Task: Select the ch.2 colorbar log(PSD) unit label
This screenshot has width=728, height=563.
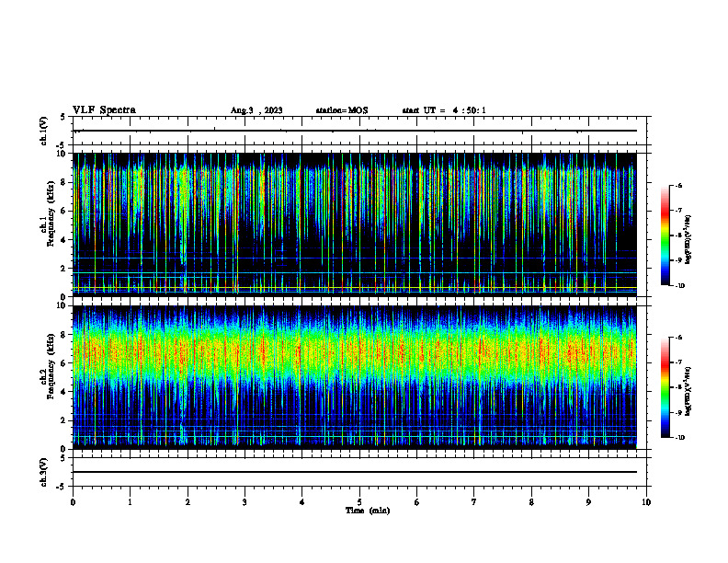Action: [x=688, y=391]
